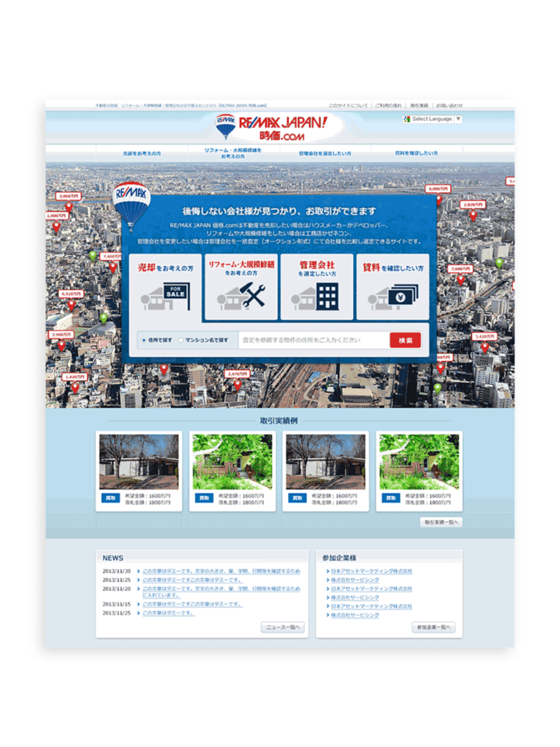The image size is (560, 747).
Task: Open the 賃料を確認したい方 navigation tab
Action: coord(416,153)
